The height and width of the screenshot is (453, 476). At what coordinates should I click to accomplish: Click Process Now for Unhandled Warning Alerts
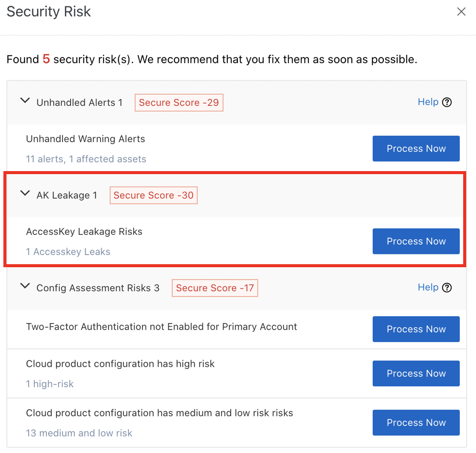pyautogui.click(x=416, y=148)
